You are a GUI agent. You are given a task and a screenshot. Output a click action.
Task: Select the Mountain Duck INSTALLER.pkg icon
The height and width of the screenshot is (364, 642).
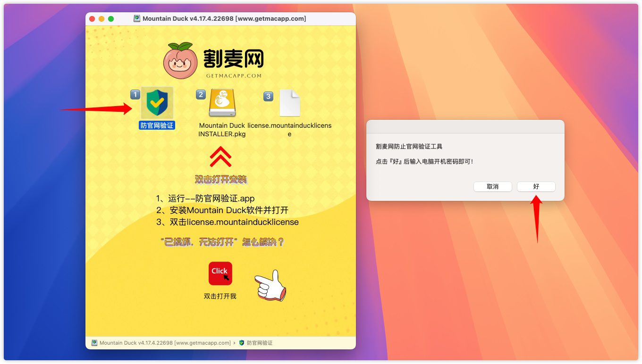click(x=222, y=103)
